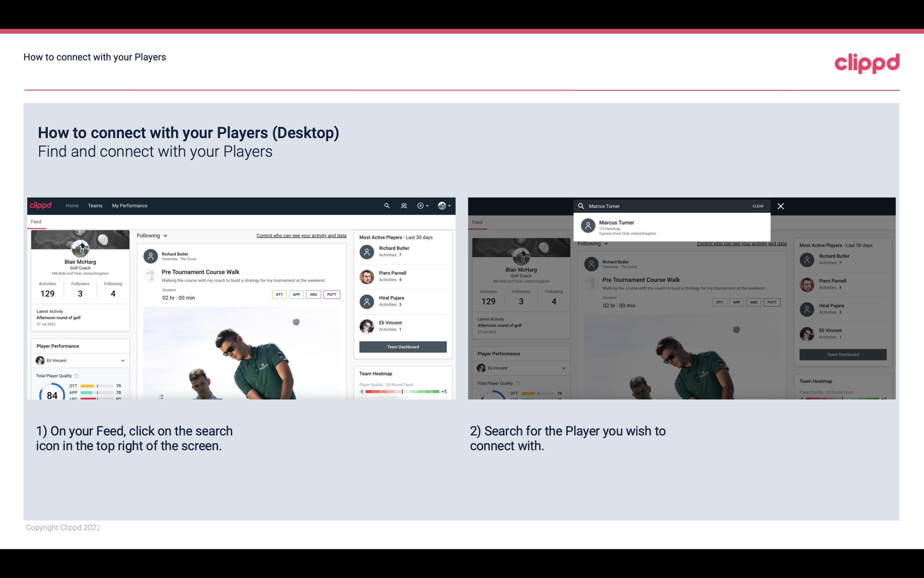
Task: Toggle visibility of player activity data
Action: click(x=301, y=235)
